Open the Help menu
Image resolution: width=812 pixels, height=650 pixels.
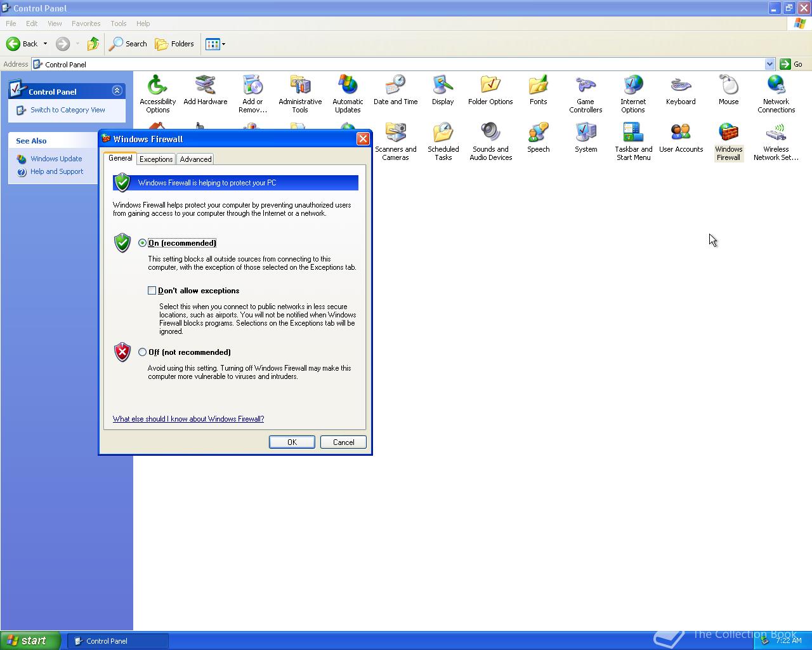tap(143, 23)
